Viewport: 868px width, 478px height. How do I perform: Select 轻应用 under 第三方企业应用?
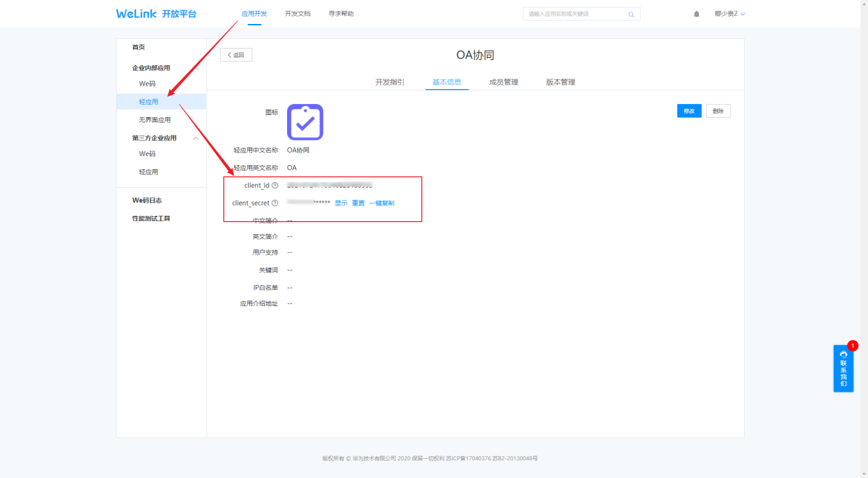click(x=149, y=172)
